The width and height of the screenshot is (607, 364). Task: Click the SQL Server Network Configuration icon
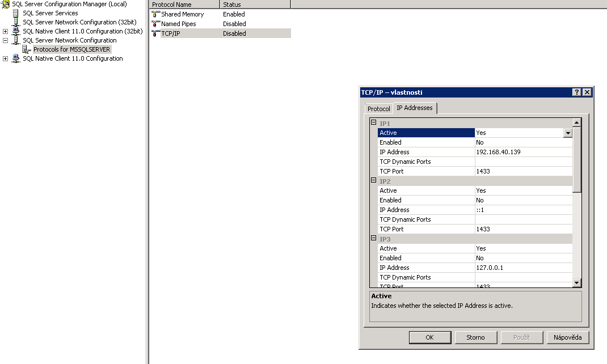tap(16, 40)
